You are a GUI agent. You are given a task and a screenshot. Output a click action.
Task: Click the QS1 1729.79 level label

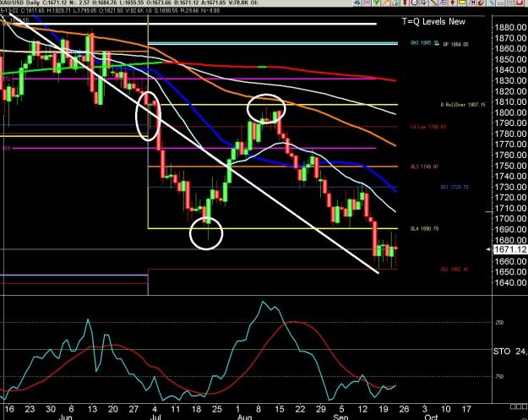[x=455, y=187]
